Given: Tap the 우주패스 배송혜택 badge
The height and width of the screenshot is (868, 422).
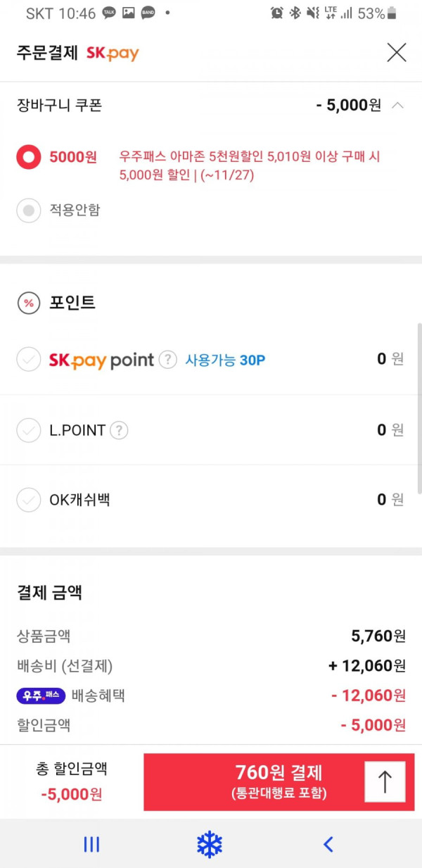Looking at the screenshot, I should [41, 696].
